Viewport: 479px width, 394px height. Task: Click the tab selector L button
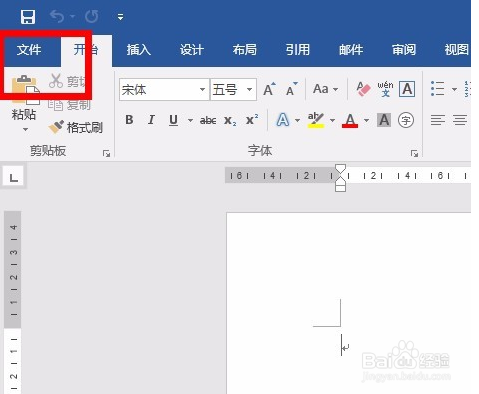(x=14, y=177)
